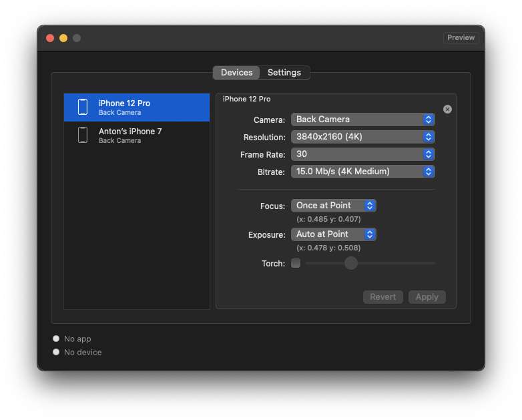Select Anton's iPhone 7 in device list

[x=137, y=136]
